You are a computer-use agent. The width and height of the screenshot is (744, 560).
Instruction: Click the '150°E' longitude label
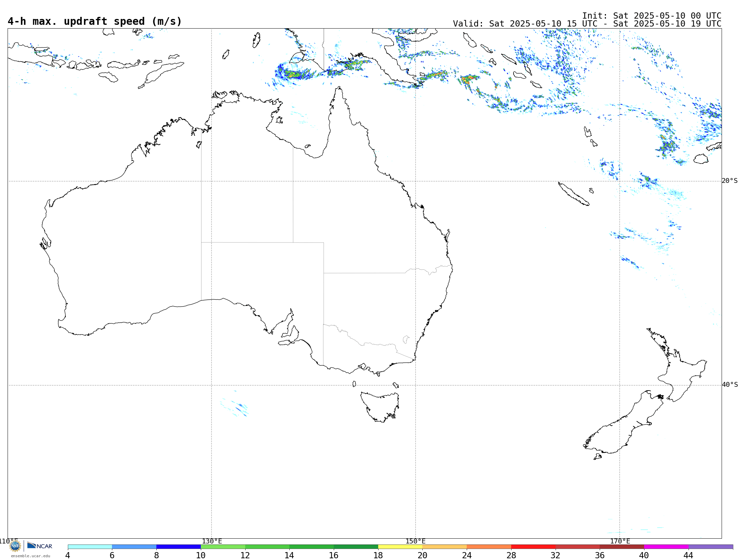[x=415, y=541]
